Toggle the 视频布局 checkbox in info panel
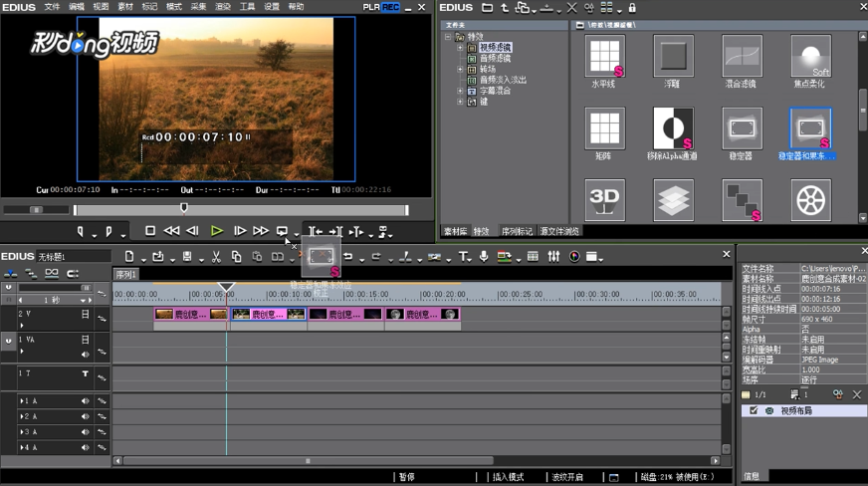The image size is (868, 486). 754,410
